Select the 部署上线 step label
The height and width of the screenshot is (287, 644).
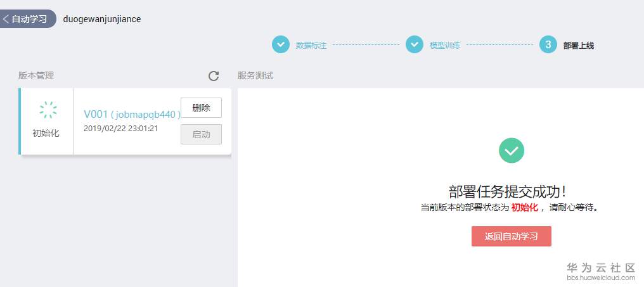pyautogui.click(x=579, y=46)
